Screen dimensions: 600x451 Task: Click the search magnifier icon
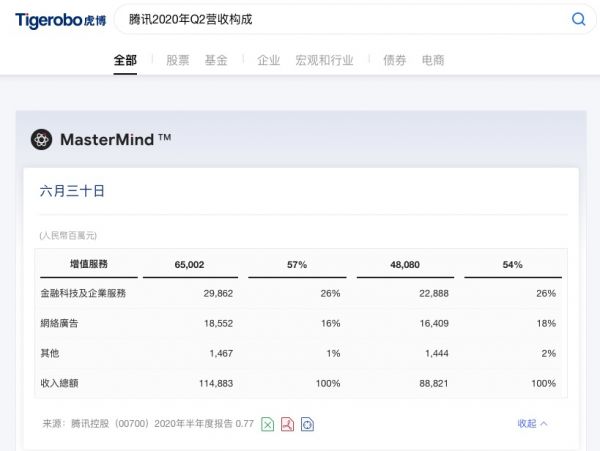tap(578, 19)
